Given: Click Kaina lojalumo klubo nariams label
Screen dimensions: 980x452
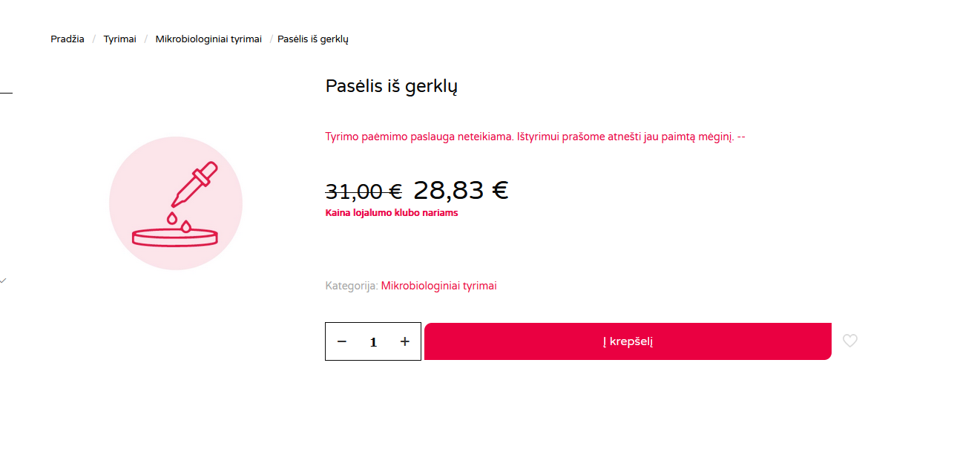Looking at the screenshot, I should tap(392, 213).
